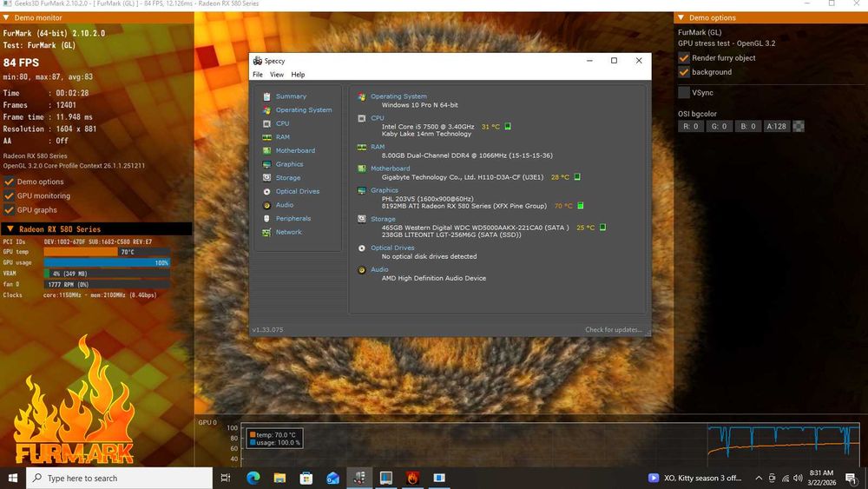Image resolution: width=868 pixels, height=489 pixels.
Task: Click the motherboard temperature indicator icon
Action: click(577, 176)
